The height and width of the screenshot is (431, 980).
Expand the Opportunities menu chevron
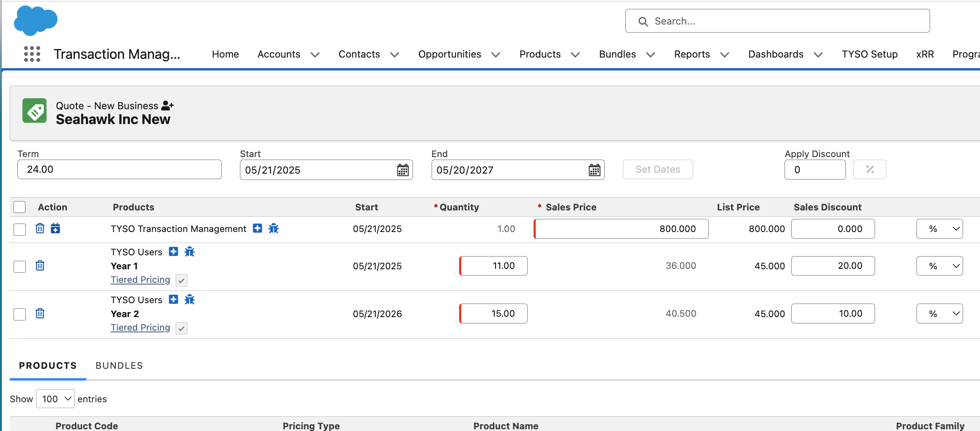pos(496,55)
